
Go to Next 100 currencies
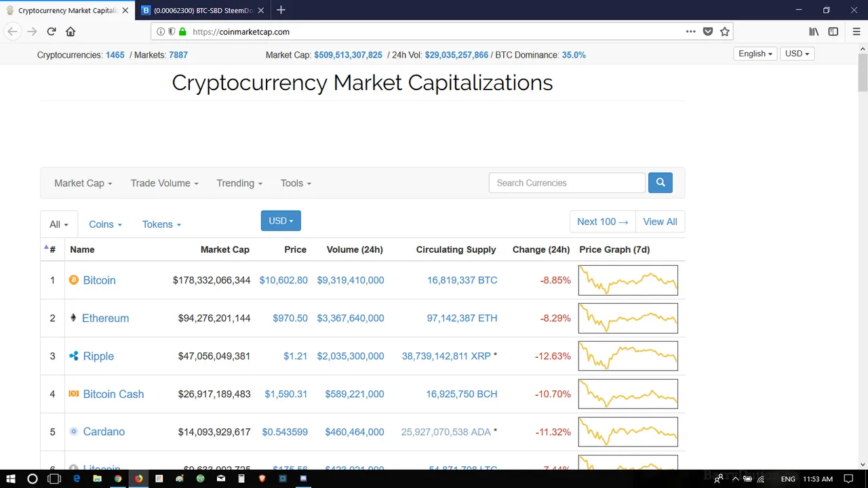603,222
